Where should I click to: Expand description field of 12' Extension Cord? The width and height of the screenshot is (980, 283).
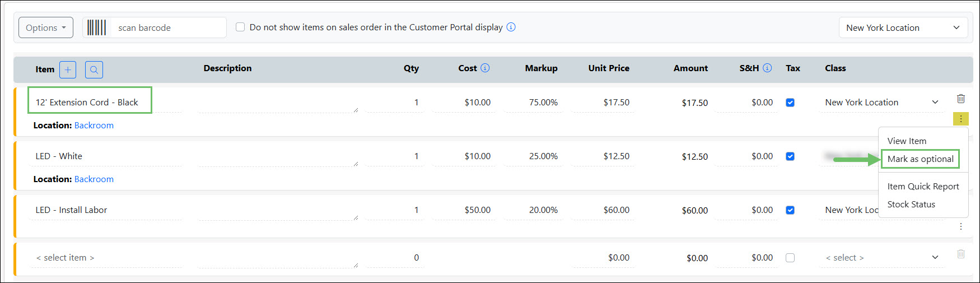(356, 110)
